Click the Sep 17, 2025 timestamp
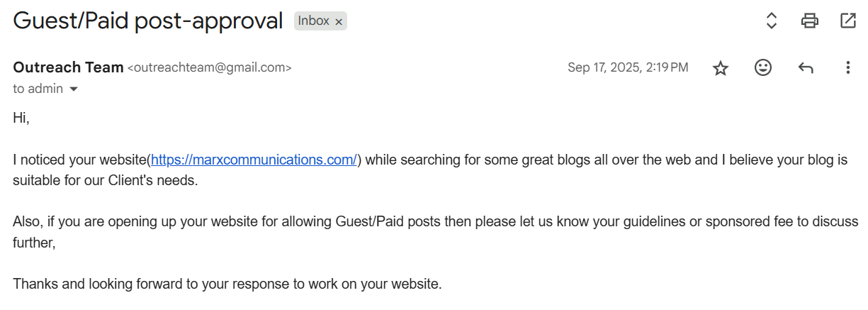868x310 pixels. pos(627,68)
